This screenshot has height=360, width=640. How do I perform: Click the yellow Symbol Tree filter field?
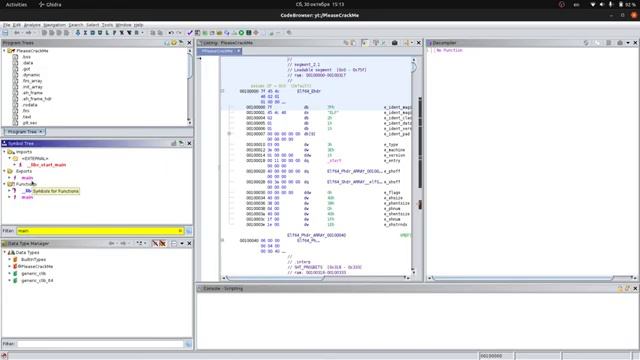(x=100, y=231)
